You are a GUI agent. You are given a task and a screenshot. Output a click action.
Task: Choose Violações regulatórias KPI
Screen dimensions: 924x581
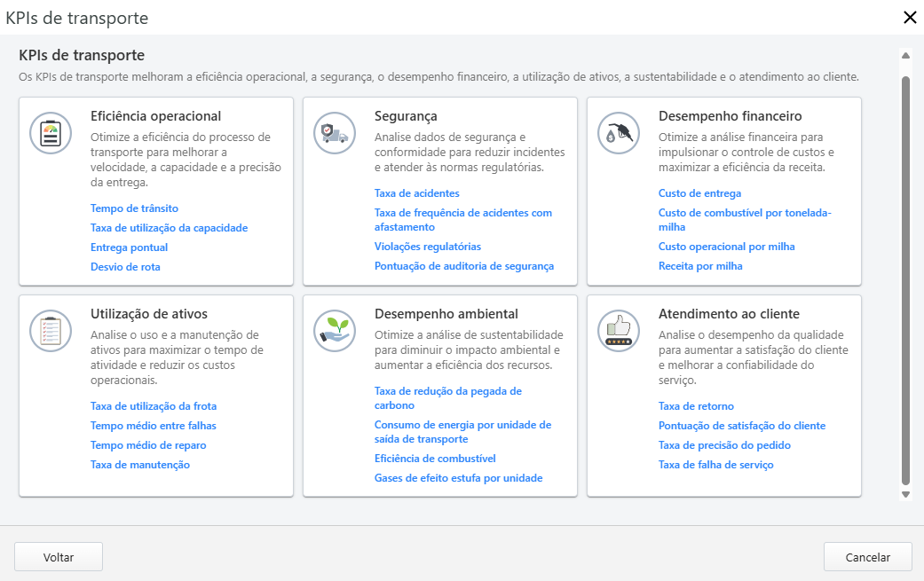tap(427, 247)
